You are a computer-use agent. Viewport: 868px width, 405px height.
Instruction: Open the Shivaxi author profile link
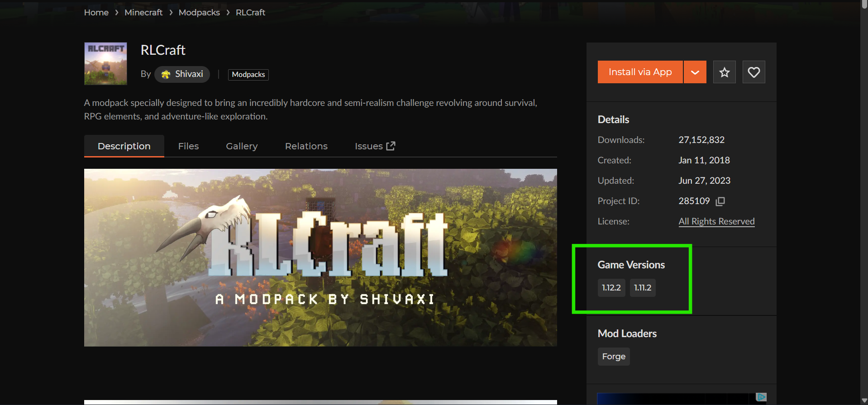click(x=182, y=74)
